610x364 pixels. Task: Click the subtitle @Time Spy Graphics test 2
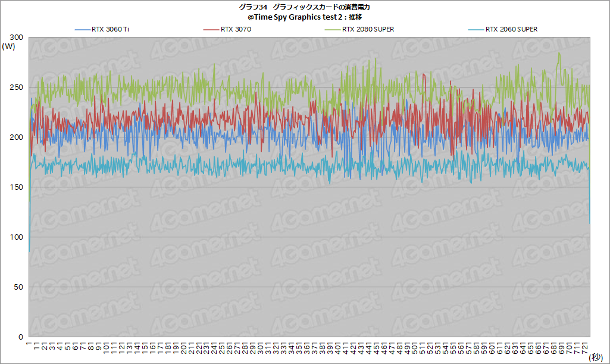click(x=305, y=17)
